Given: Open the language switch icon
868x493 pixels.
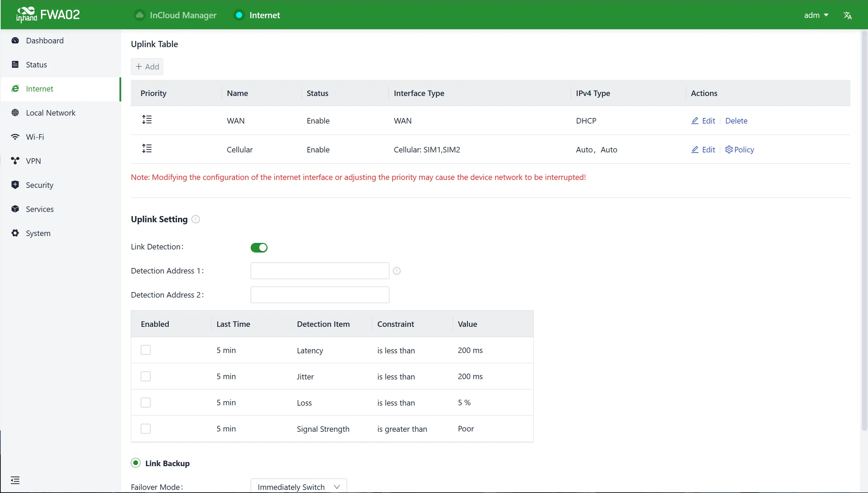Looking at the screenshot, I should point(847,15).
